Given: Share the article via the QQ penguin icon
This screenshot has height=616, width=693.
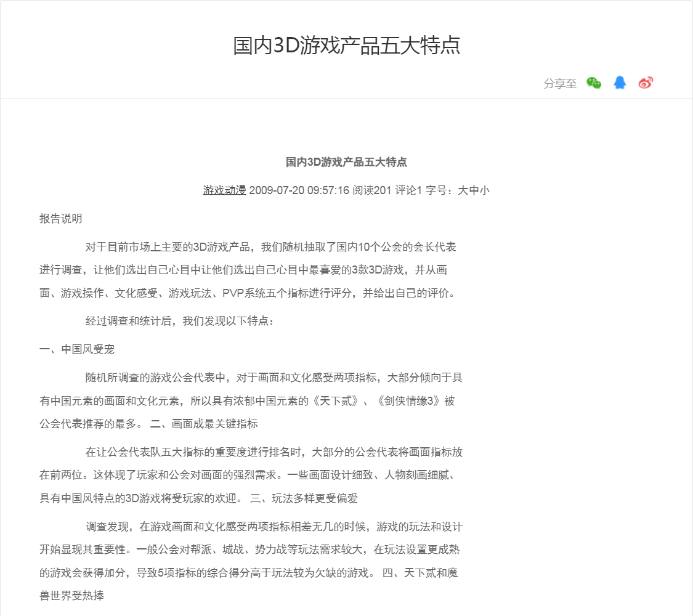Looking at the screenshot, I should click(x=620, y=83).
